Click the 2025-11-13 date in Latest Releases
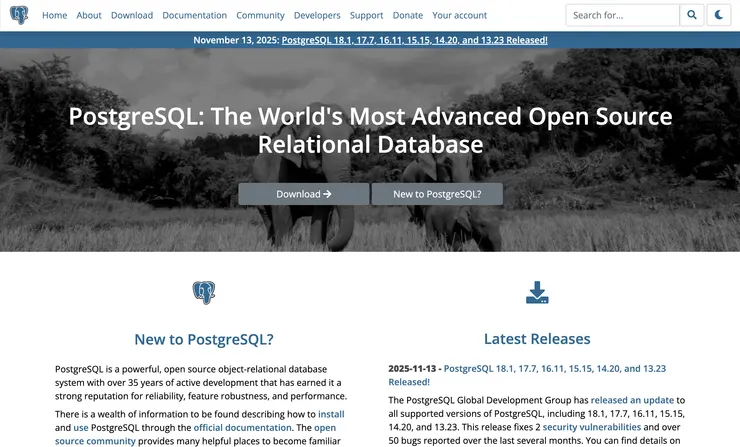Screen dimensions: 740x447 pyautogui.click(x=412, y=369)
